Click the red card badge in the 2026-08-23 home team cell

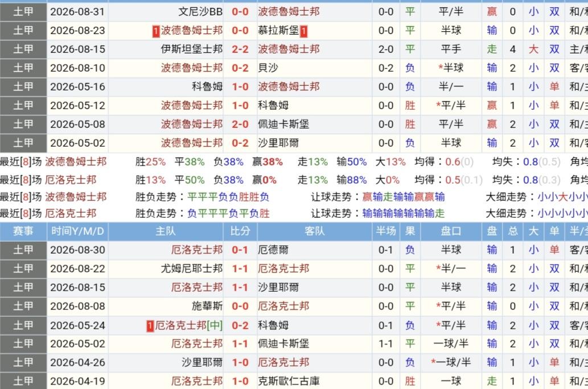pyautogui.click(x=156, y=31)
